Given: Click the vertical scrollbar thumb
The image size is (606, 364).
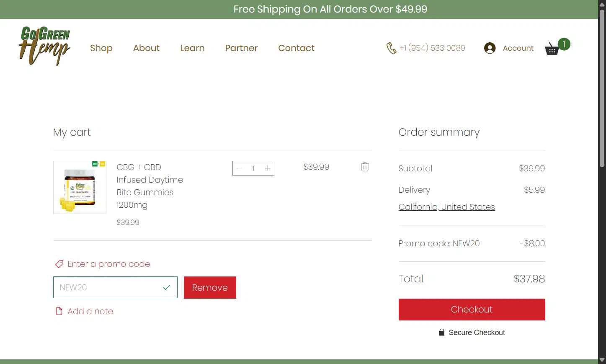Looking at the screenshot, I should coord(602,88).
